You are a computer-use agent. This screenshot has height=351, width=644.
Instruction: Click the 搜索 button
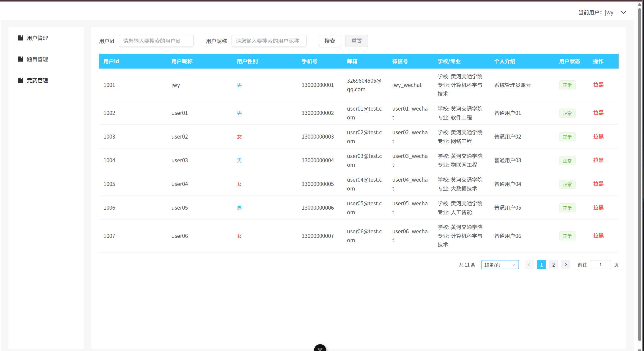(x=329, y=41)
